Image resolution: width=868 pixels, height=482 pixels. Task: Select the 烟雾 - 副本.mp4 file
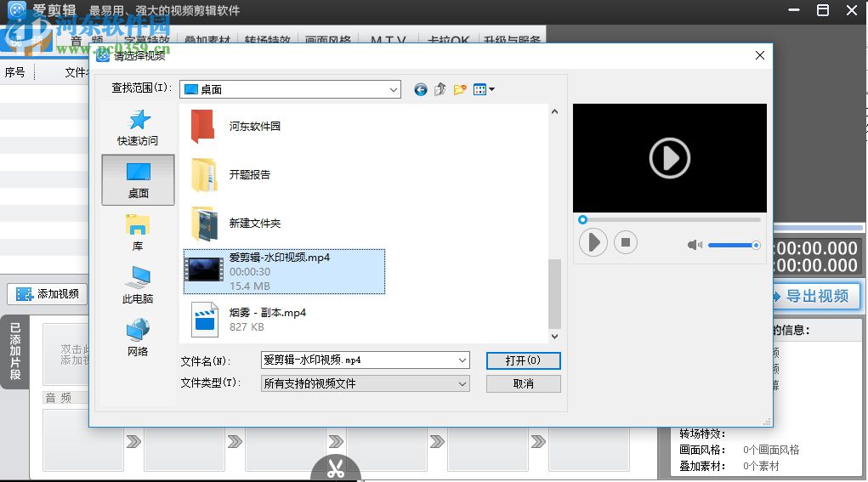coord(248,320)
